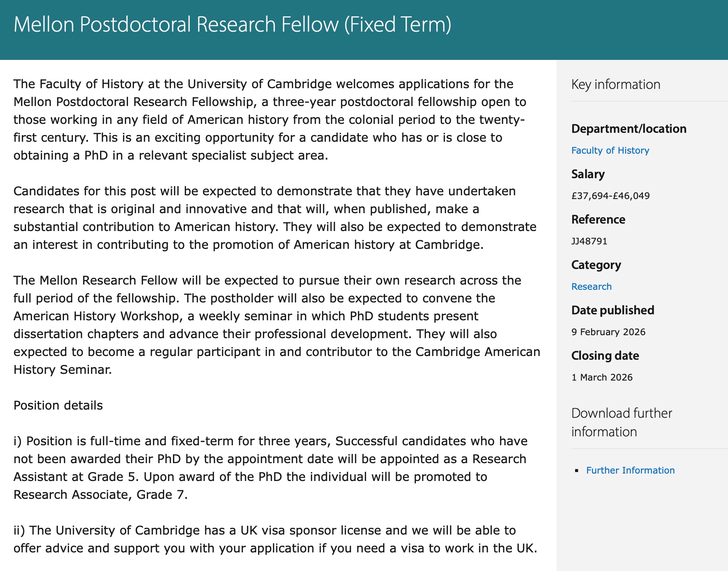Select the Department/location label
The height and width of the screenshot is (571, 728).
(629, 129)
